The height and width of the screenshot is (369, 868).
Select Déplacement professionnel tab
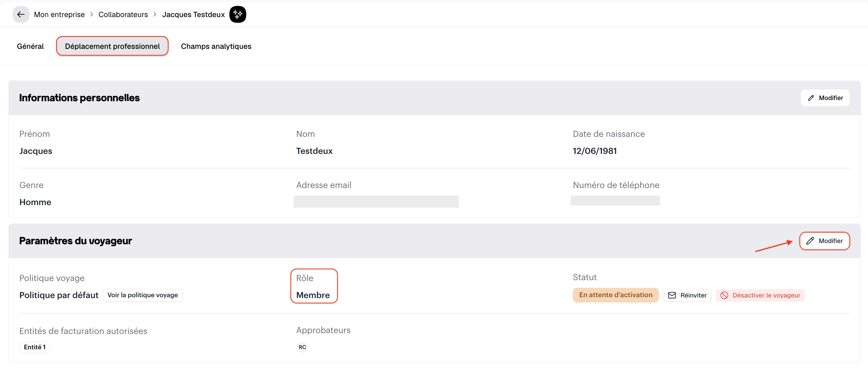(x=112, y=46)
